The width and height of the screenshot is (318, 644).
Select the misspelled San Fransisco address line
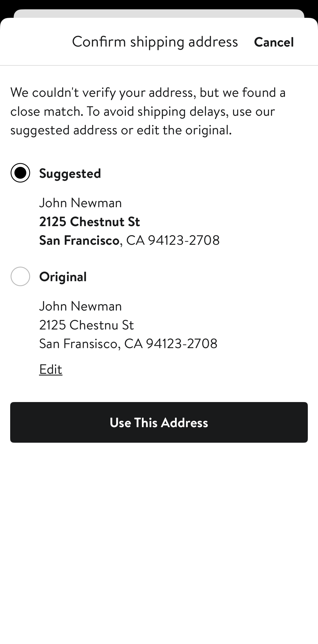click(128, 343)
